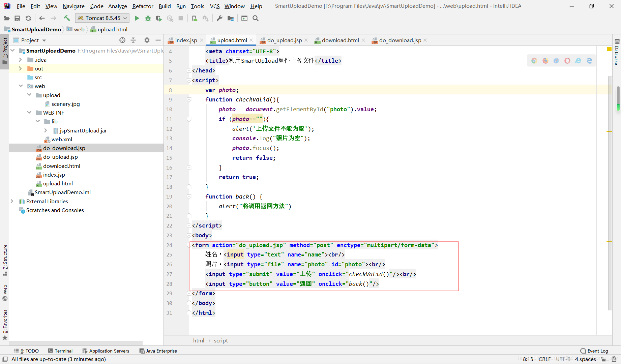Click the Open folder toolbar icon
Screen dimensions: 621x364
click(x=6, y=18)
